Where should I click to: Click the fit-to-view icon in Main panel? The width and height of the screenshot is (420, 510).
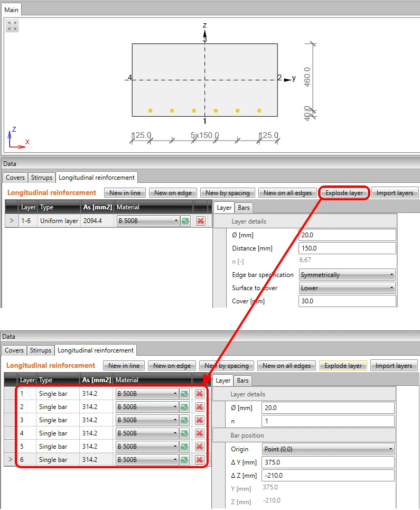pos(12,26)
